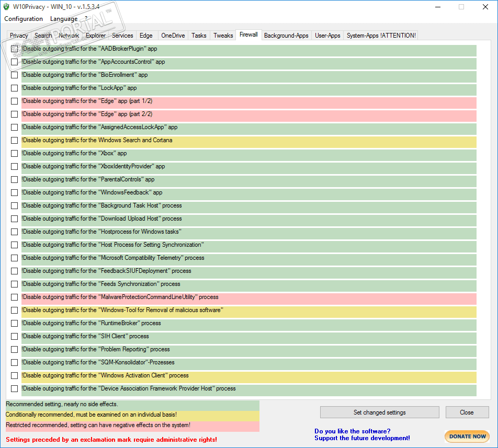Tick the AADBrokerPlugin app checkbox
Viewport: 498px width, 448px height.
[x=14, y=49]
